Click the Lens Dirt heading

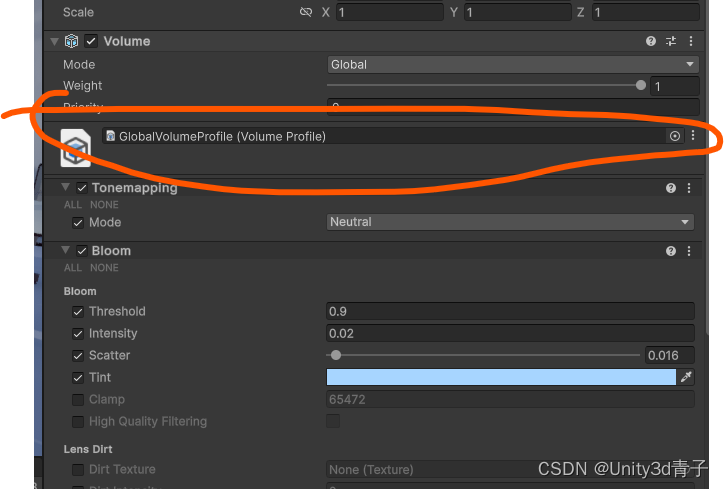pyautogui.click(x=88, y=449)
